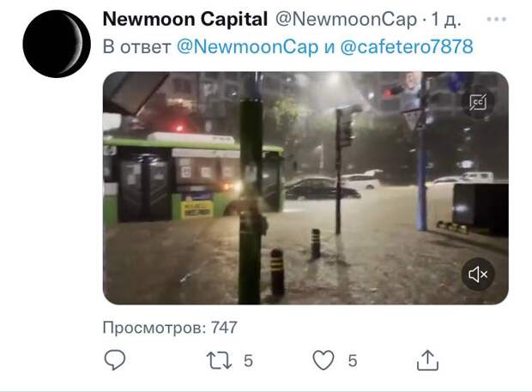Open the share icon for this tweet
This screenshot has width=532, height=392.
pyautogui.click(x=427, y=360)
